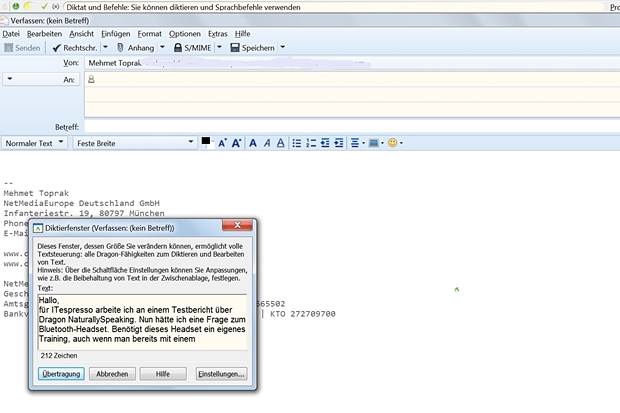Open the Optionen menu

[185, 34]
